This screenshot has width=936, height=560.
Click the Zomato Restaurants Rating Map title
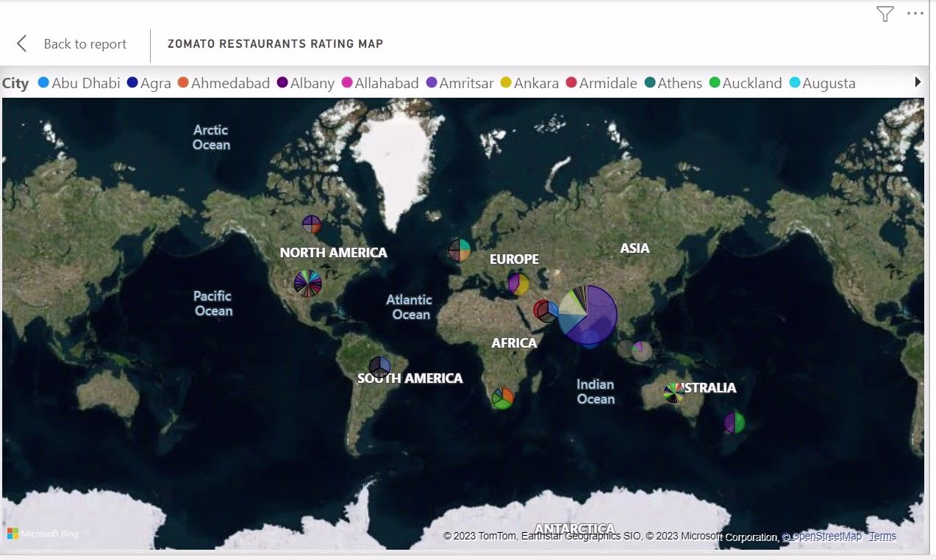(276, 44)
